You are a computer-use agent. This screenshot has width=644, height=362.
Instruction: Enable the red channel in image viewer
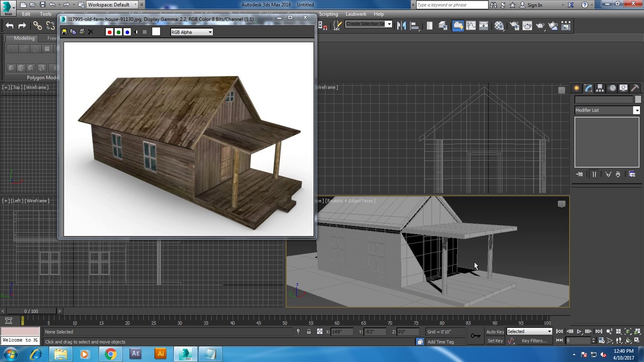point(109,32)
